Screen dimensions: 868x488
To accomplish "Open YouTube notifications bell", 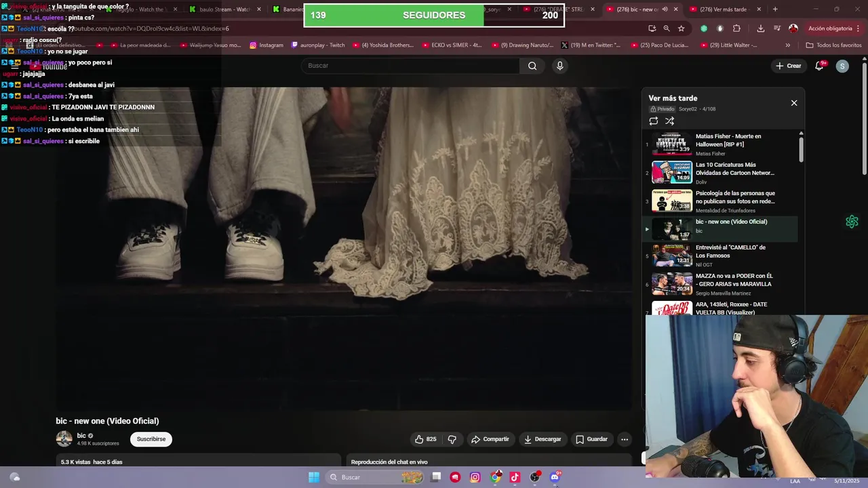I will (x=819, y=66).
